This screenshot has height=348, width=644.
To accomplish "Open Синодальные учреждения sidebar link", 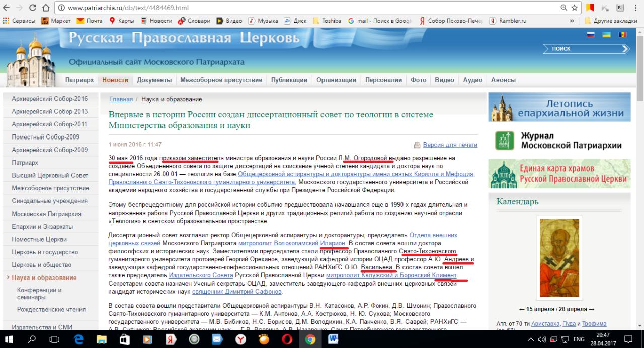I will (50, 201).
